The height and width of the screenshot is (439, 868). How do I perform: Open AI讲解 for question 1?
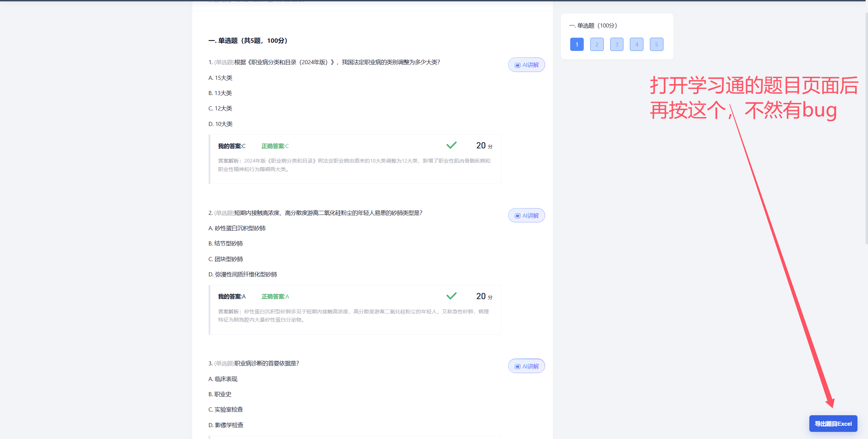click(x=526, y=65)
